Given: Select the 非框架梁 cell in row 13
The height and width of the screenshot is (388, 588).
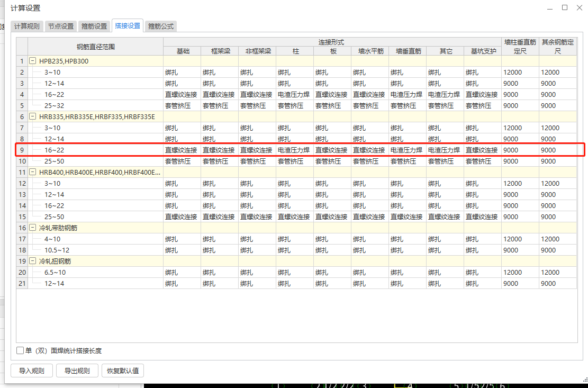Looking at the screenshot, I should click(257, 195).
